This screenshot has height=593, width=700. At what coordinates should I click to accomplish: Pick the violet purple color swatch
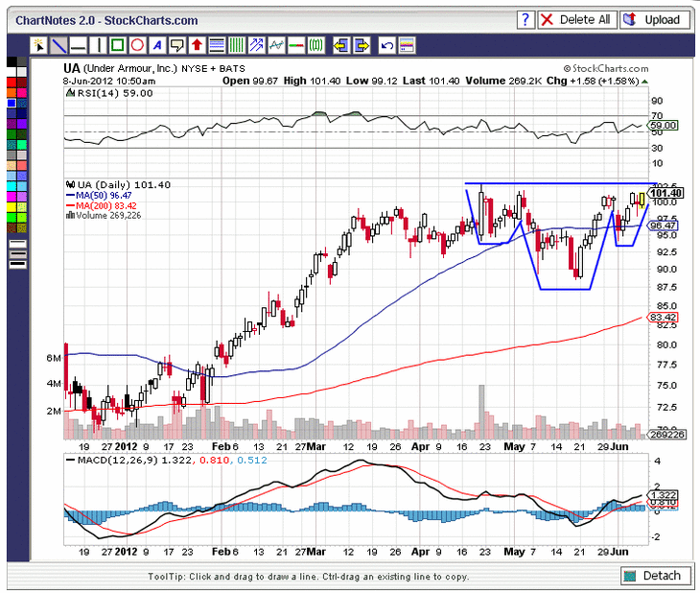click(x=22, y=124)
